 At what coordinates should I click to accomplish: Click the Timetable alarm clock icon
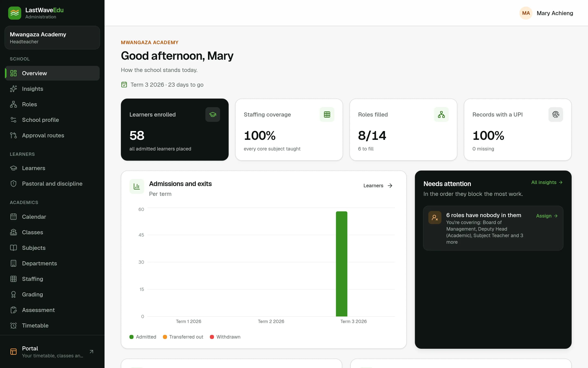[14, 325]
